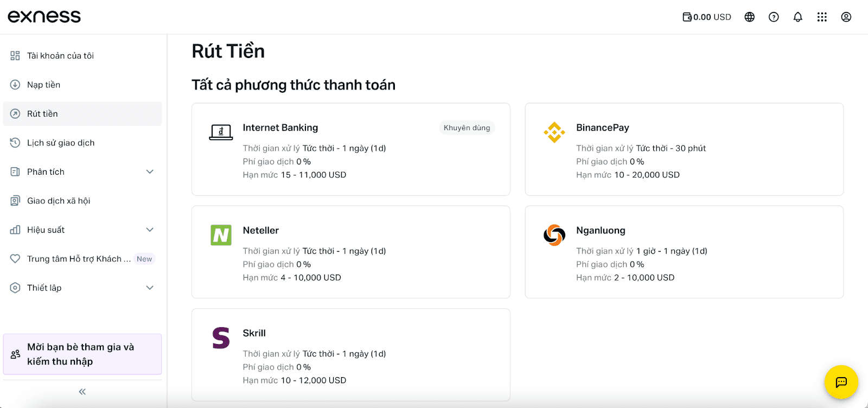Click the Neteller logo icon
The height and width of the screenshot is (408, 868).
tap(220, 234)
